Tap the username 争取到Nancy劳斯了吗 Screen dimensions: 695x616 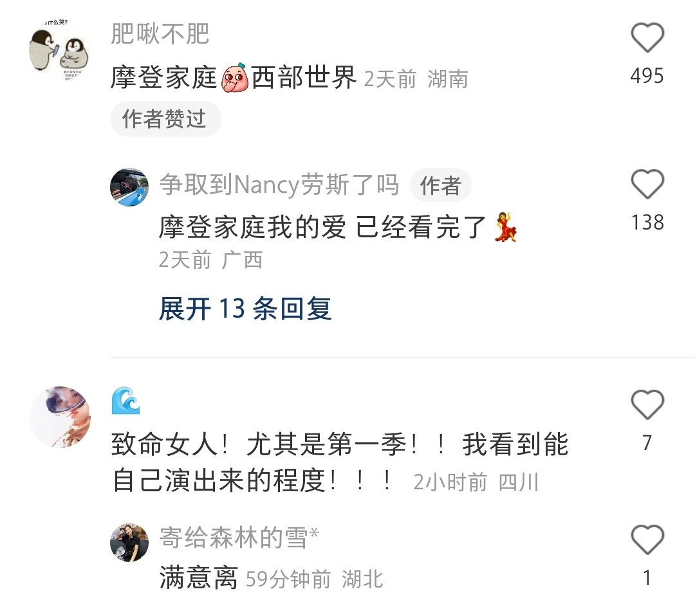[279, 185]
